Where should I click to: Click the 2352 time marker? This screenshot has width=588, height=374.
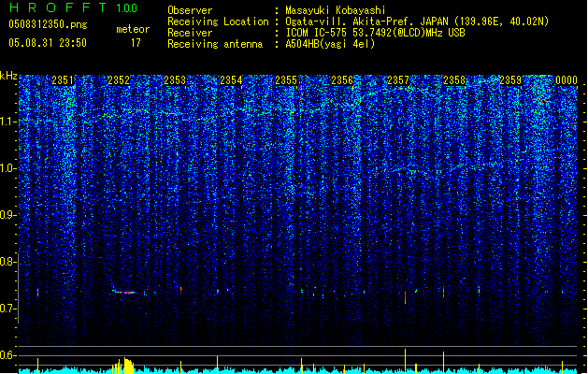(119, 80)
